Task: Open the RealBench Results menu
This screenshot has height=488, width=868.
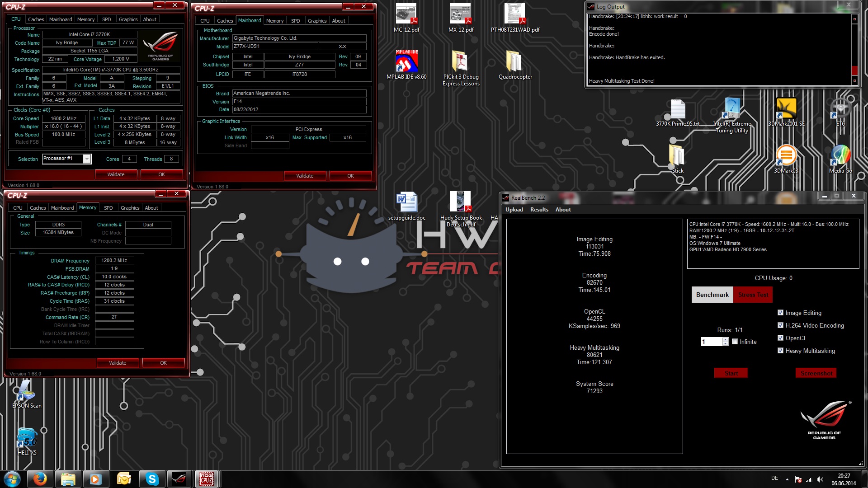Action: pyautogui.click(x=539, y=210)
